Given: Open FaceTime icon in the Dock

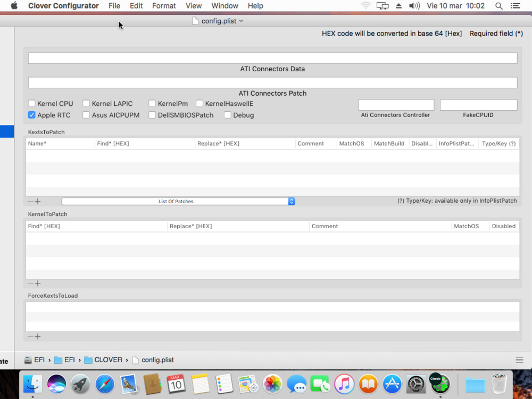Looking at the screenshot, I should pos(320,384).
